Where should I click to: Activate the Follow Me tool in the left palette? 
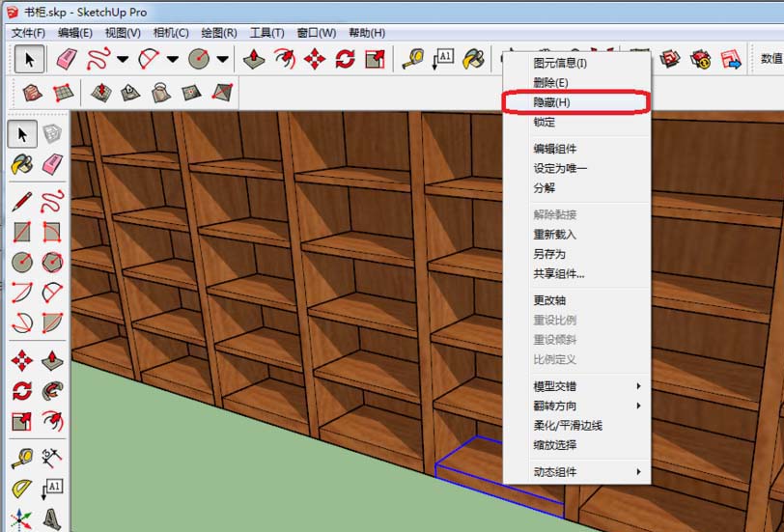pyautogui.click(x=52, y=390)
